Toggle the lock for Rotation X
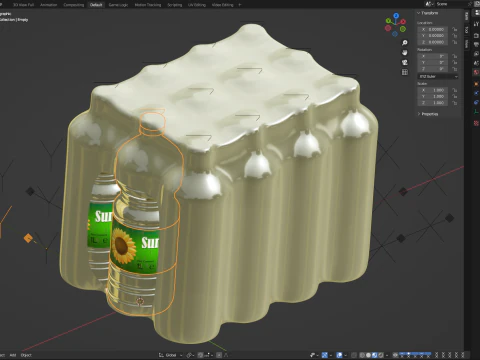The image size is (480, 360). [455, 56]
